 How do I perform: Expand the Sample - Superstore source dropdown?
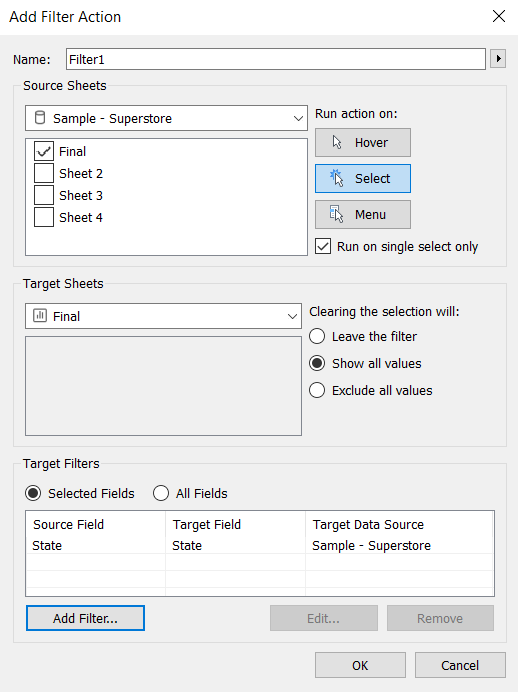[x=166, y=118]
